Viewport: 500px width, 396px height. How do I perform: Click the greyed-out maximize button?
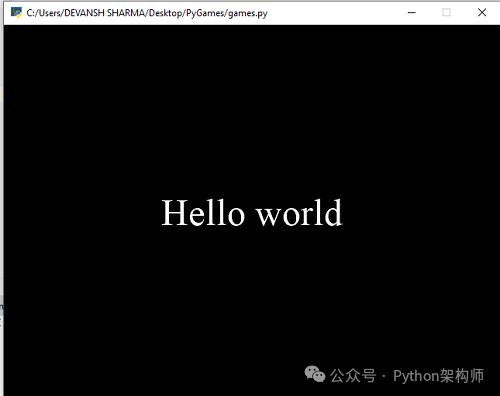tap(446, 13)
